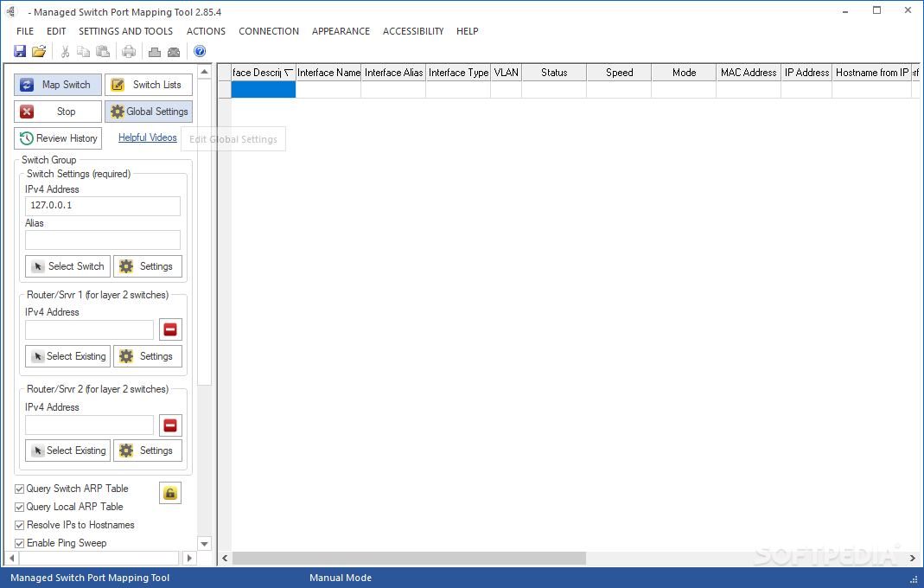Screen dimensions: 924x588
Task: Click the Speed column header
Action: (620, 73)
